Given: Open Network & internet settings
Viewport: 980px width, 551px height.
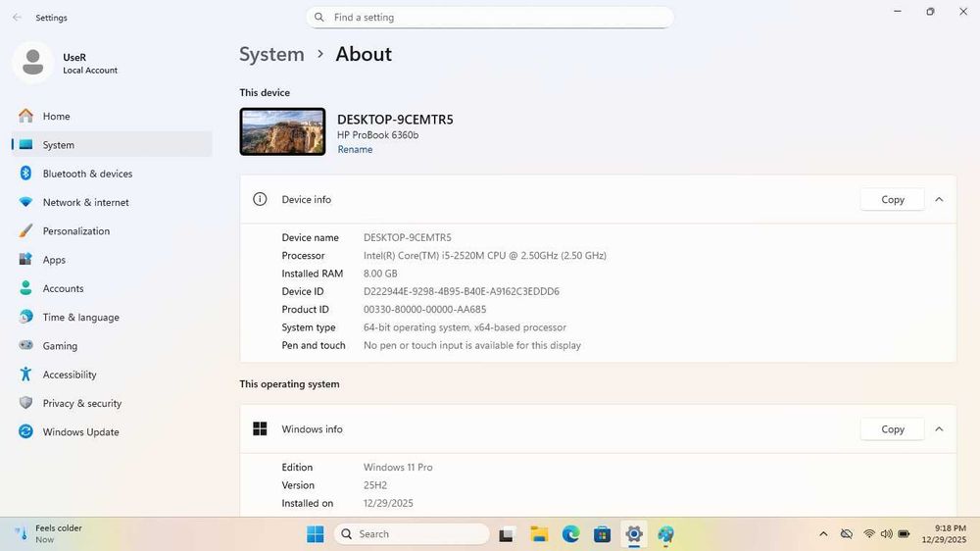Looking at the screenshot, I should click(112, 203).
